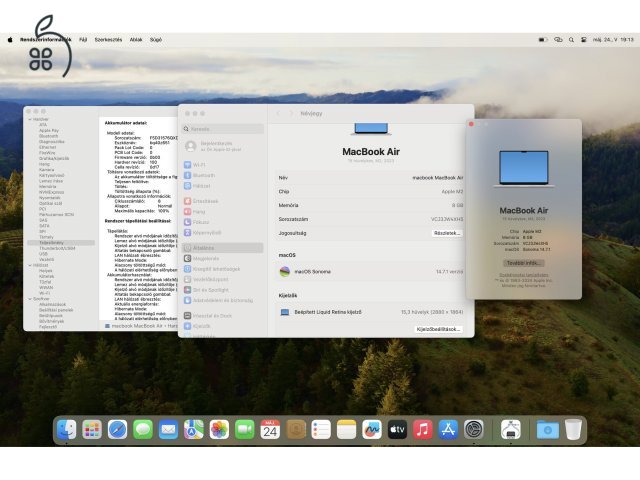Click the Részletek... button next to Jogosultság
The width and height of the screenshot is (640, 480).
(447, 233)
